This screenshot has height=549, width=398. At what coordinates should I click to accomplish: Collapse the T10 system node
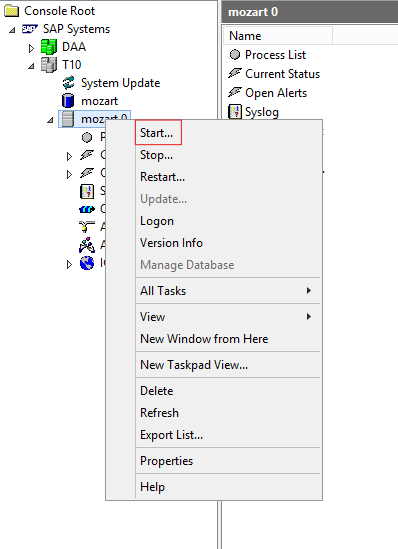pos(31,65)
